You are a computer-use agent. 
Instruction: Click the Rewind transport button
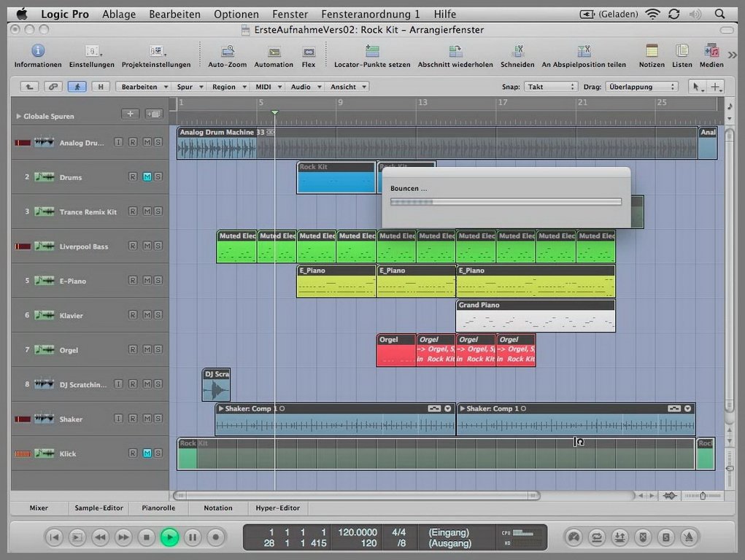(100, 537)
